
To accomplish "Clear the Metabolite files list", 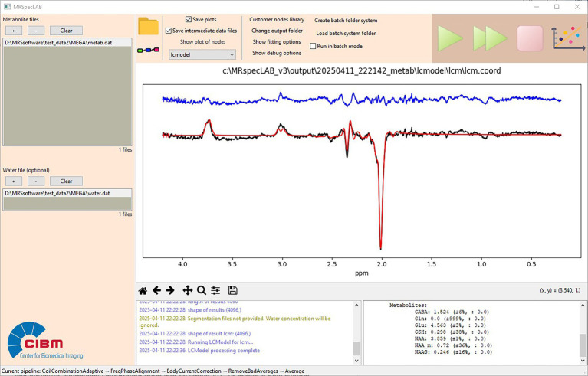I will pyautogui.click(x=66, y=31).
